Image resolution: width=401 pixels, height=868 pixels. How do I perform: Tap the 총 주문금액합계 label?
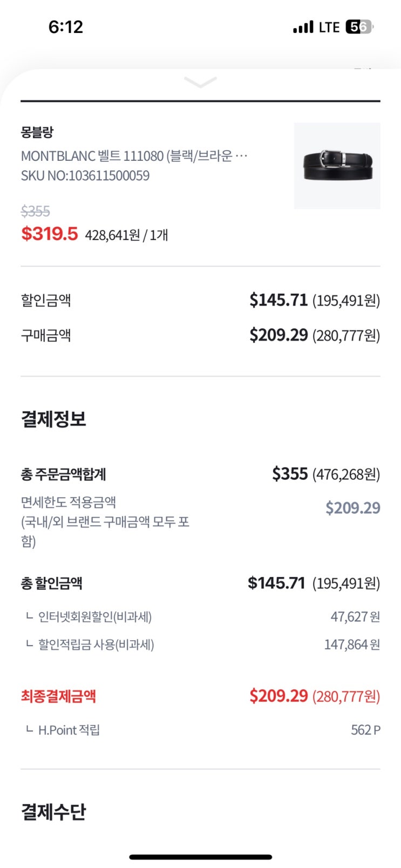coord(63,474)
